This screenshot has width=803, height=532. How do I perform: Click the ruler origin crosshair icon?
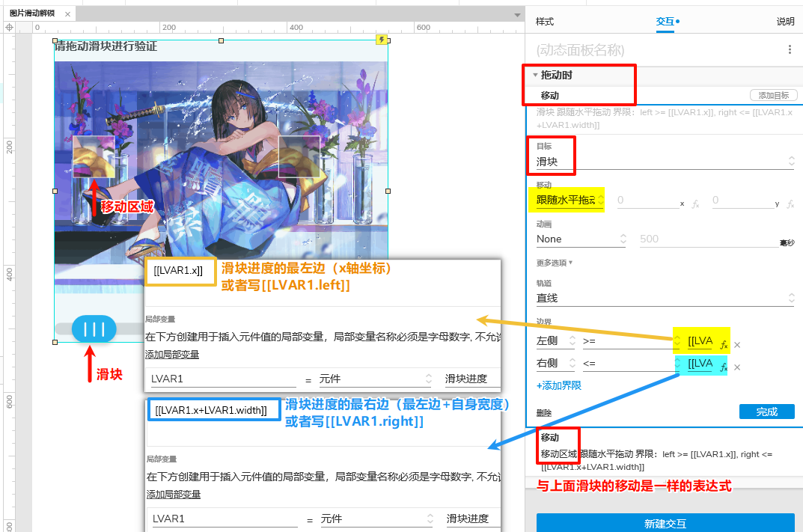click(9, 27)
